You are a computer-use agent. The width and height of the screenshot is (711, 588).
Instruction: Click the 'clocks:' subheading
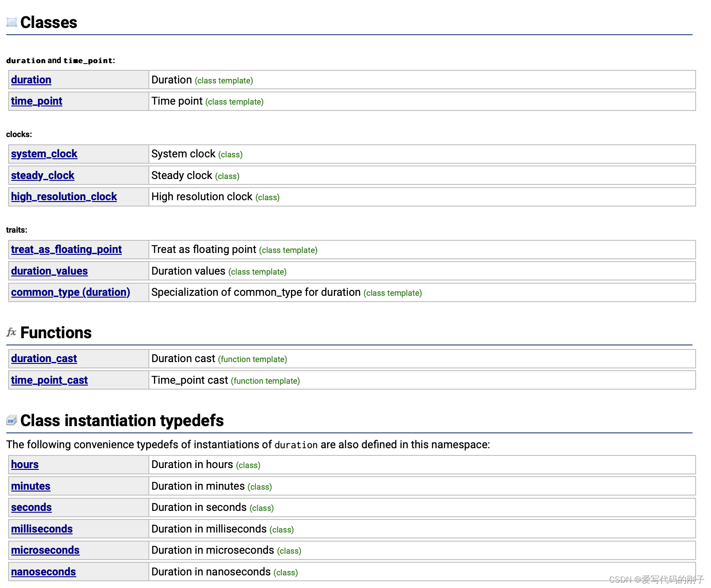click(19, 134)
